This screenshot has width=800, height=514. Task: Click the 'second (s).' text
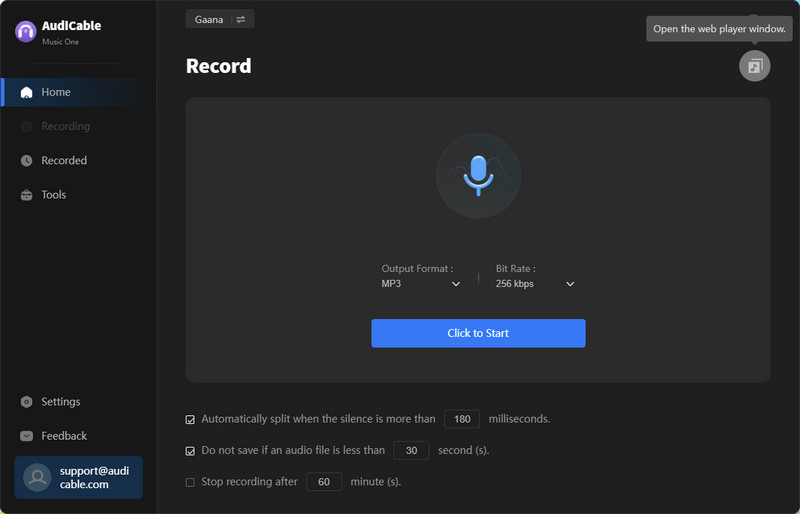463,450
